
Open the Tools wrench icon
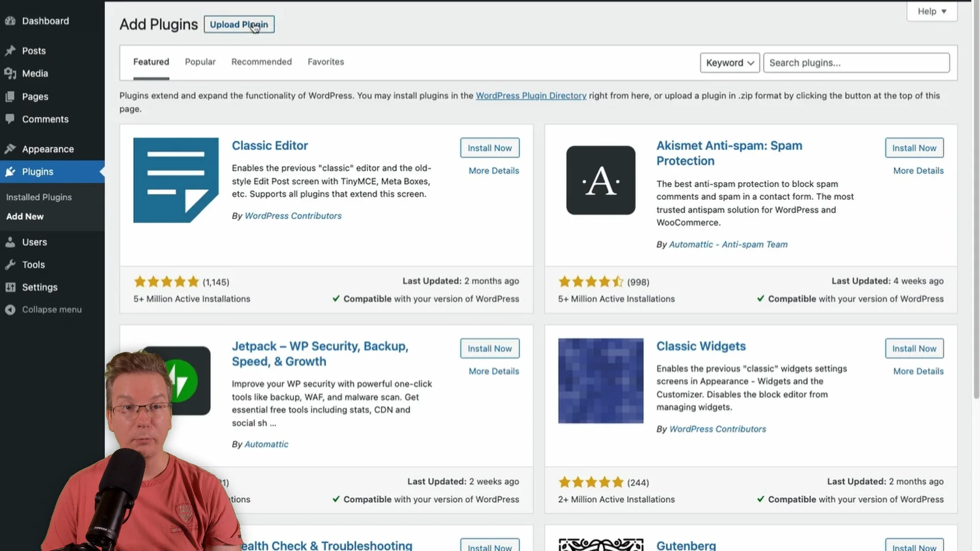[x=11, y=264]
